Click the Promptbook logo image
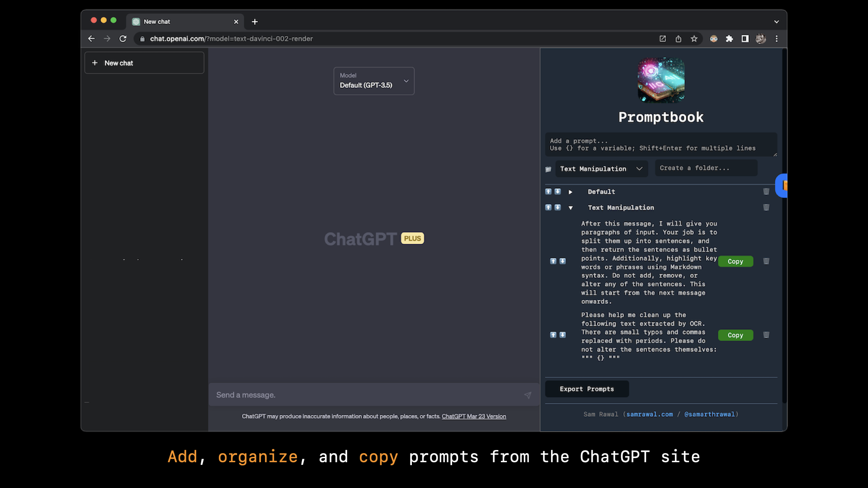This screenshot has width=868, height=488. [x=661, y=80]
